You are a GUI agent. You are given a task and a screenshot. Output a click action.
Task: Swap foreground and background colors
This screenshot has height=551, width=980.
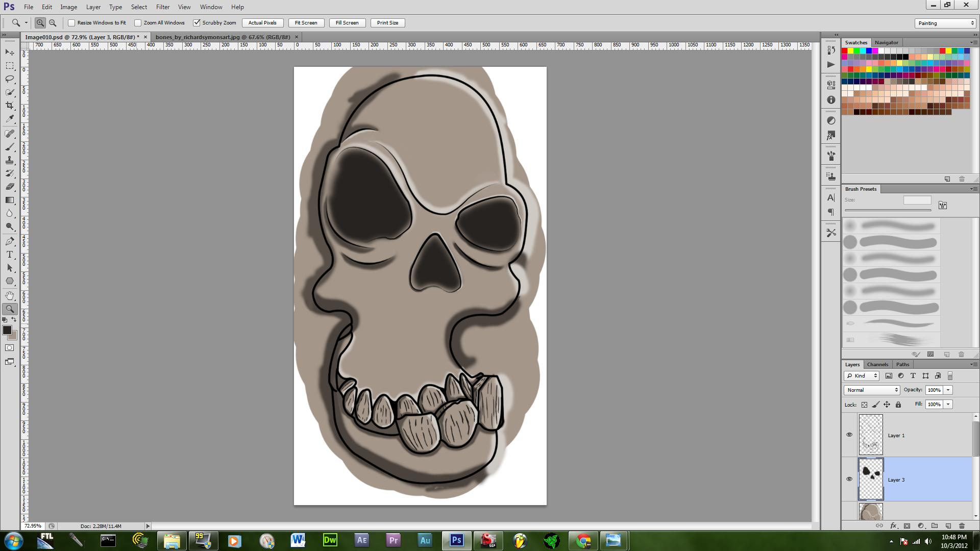pyautogui.click(x=14, y=320)
